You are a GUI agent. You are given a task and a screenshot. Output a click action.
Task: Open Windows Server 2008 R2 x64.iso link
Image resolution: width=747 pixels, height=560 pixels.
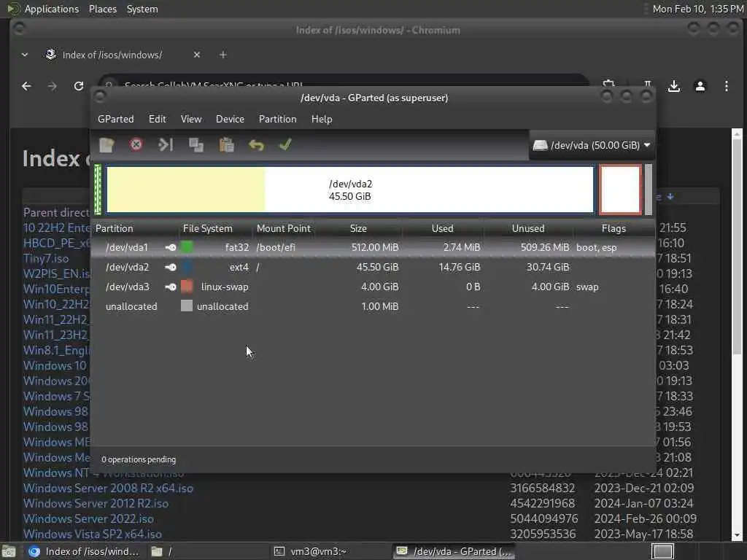[x=108, y=488]
